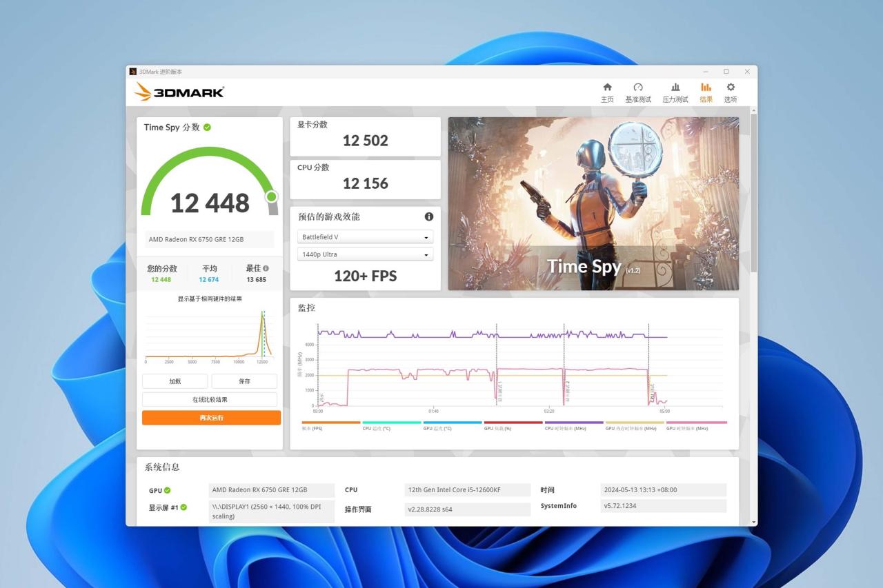Click the vertical scrollbar thumb of the results page
This screenshot has height=588, width=883.
click(753, 193)
